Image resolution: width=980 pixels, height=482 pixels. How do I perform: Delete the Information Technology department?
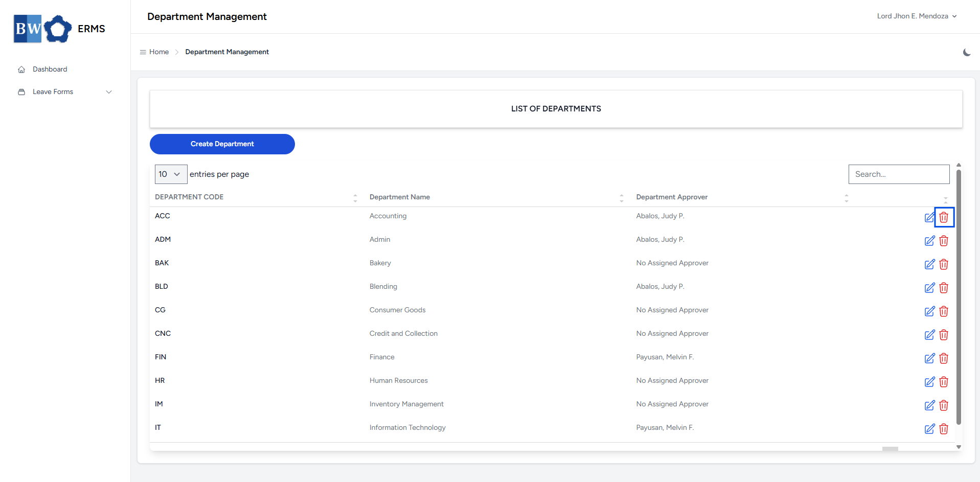click(944, 429)
